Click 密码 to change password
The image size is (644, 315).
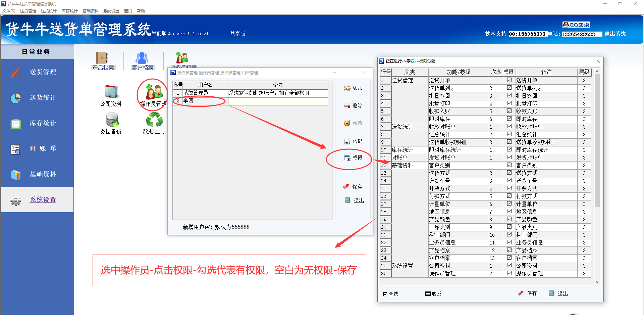click(353, 141)
